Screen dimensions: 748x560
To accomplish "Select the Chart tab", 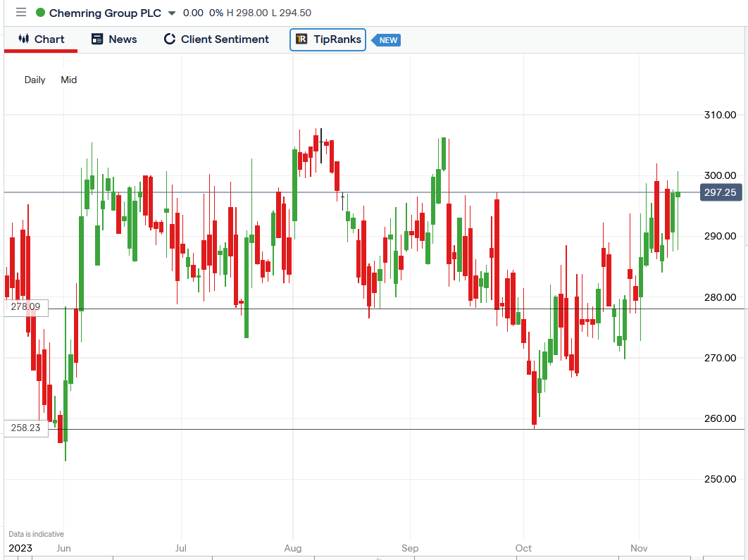I will [x=41, y=39].
